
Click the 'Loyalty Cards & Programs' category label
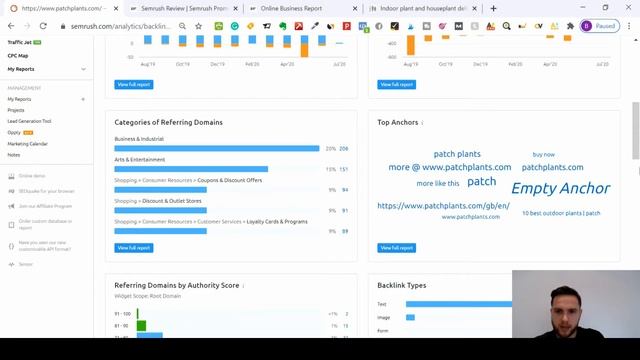point(277,222)
